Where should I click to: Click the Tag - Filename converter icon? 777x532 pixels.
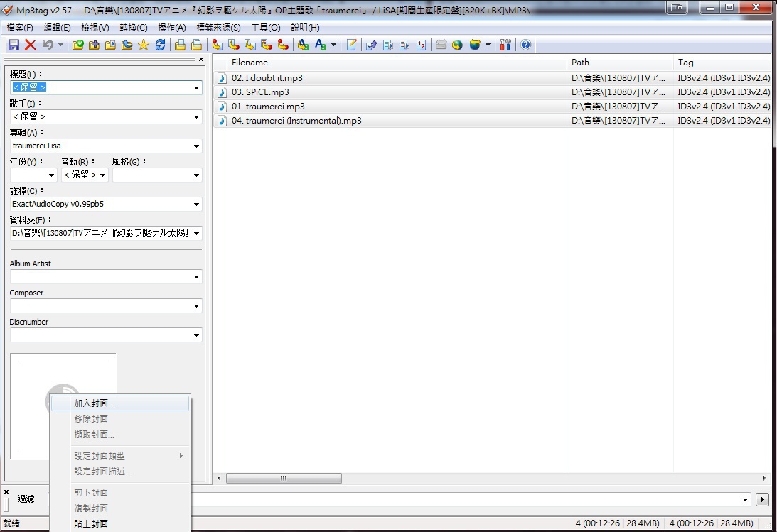point(217,45)
